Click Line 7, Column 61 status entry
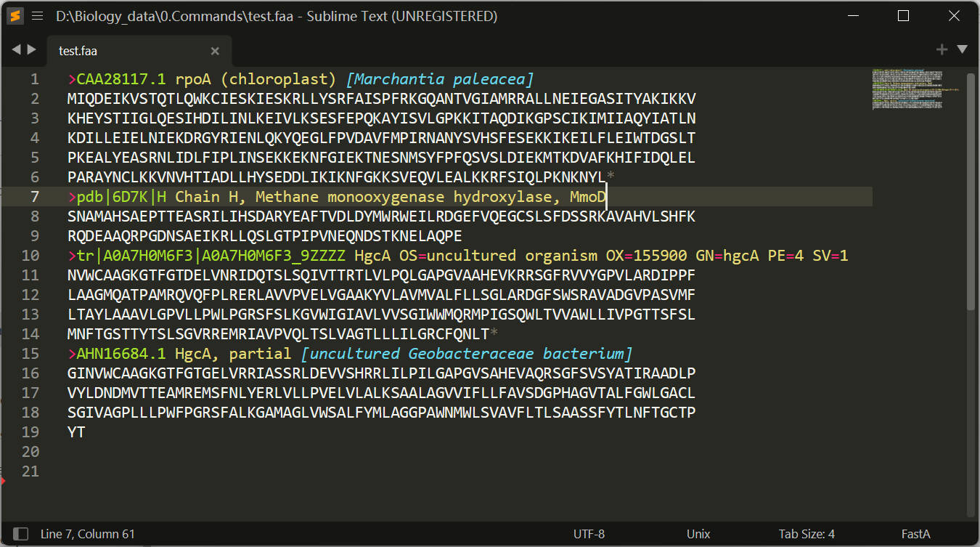Image resolution: width=980 pixels, height=547 pixels. tap(88, 534)
